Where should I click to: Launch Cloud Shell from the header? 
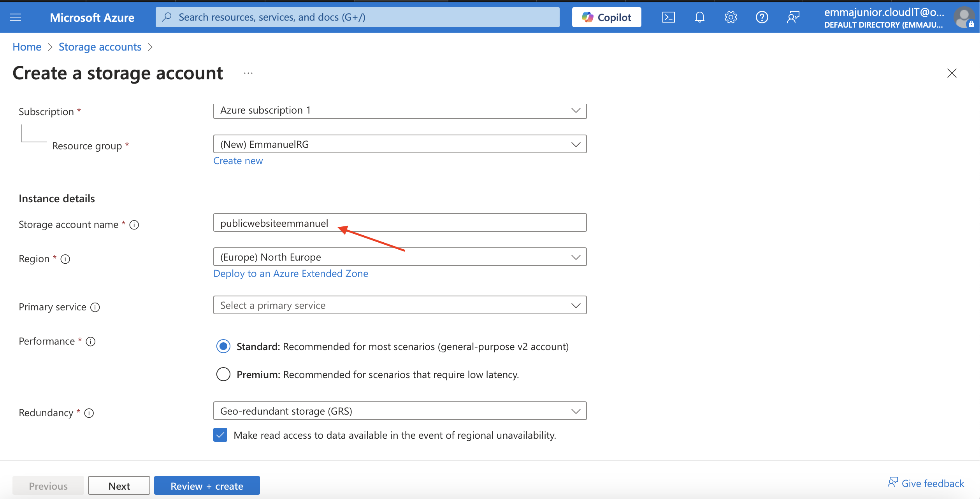(668, 17)
